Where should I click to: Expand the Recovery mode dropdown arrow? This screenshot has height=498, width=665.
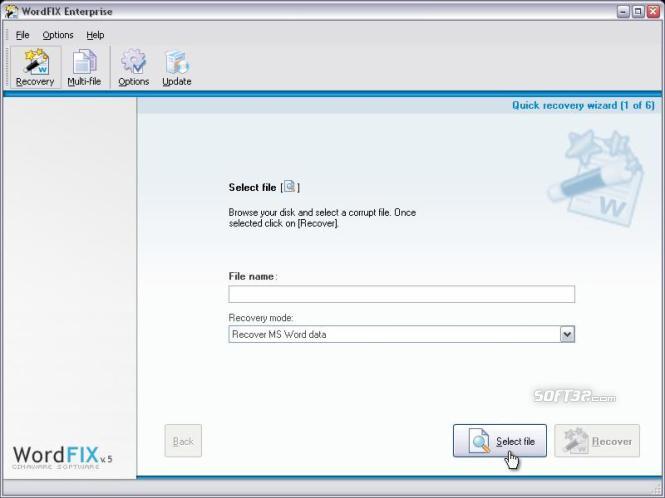pyautogui.click(x=567, y=334)
